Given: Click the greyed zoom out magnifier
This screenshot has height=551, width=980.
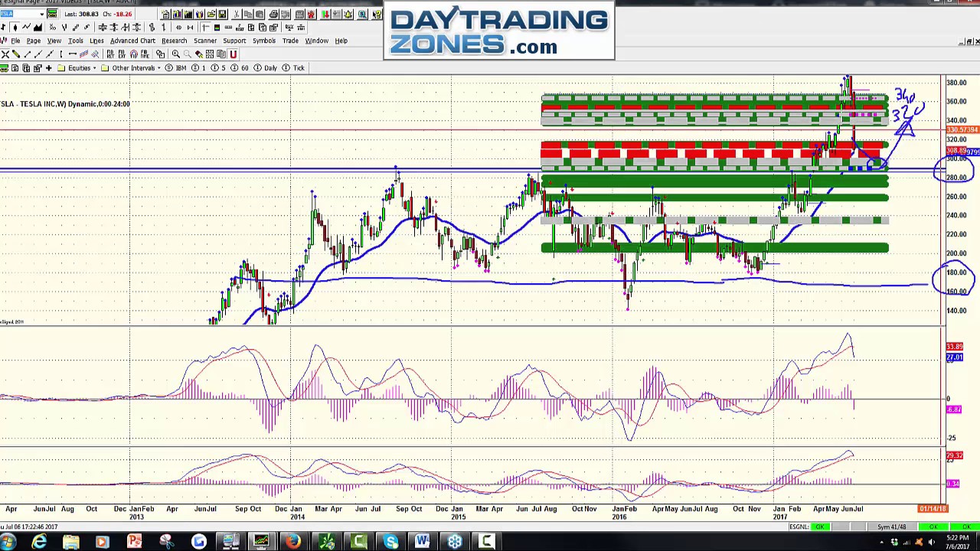Looking at the screenshot, I should point(188,54).
